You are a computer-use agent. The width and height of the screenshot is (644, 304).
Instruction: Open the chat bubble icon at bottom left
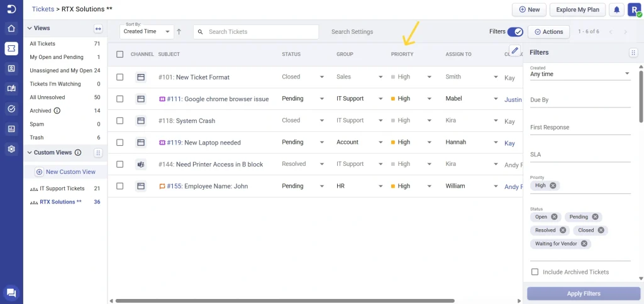point(11,293)
